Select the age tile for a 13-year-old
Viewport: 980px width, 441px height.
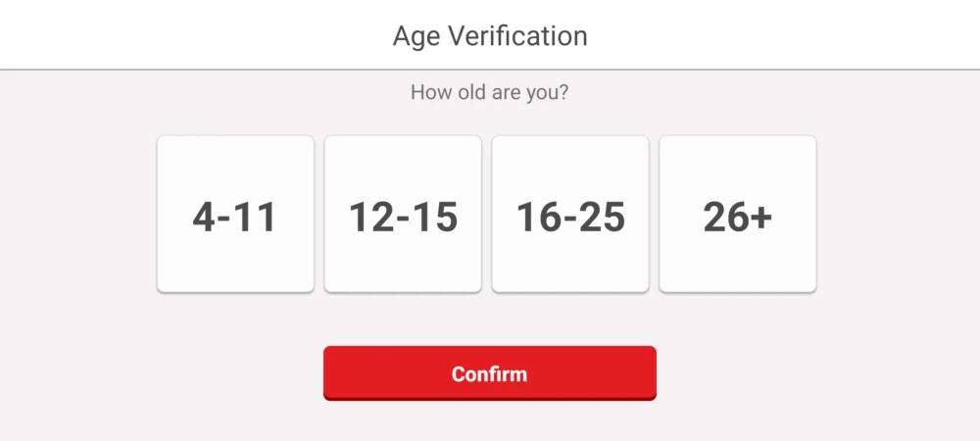(403, 214)
